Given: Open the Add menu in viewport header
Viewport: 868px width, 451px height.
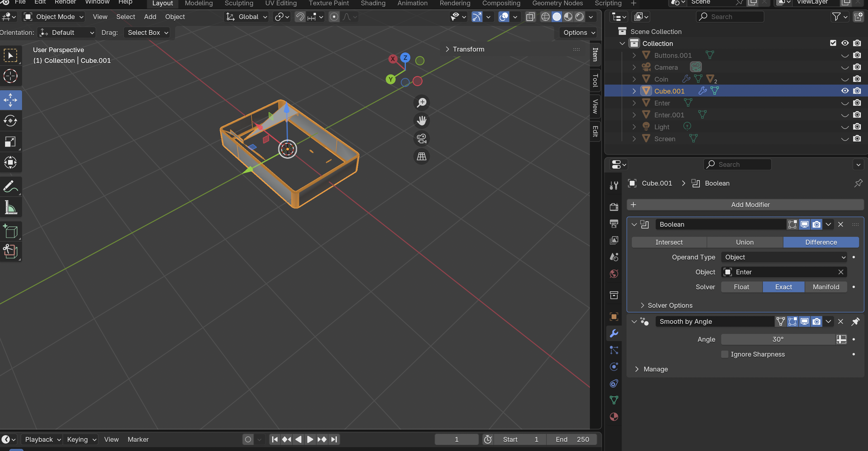Looking at the screenshot, I should tap(150, 17).
